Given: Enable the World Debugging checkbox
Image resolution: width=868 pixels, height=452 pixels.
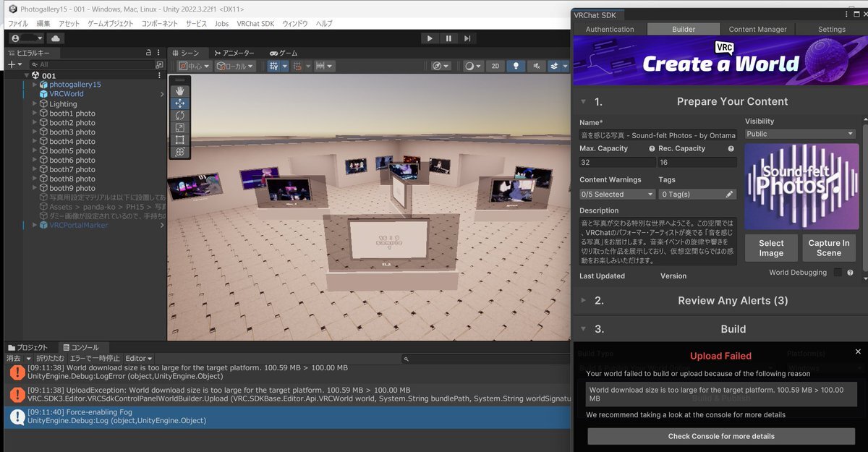Looking at the screenshot, I should 838,273.
